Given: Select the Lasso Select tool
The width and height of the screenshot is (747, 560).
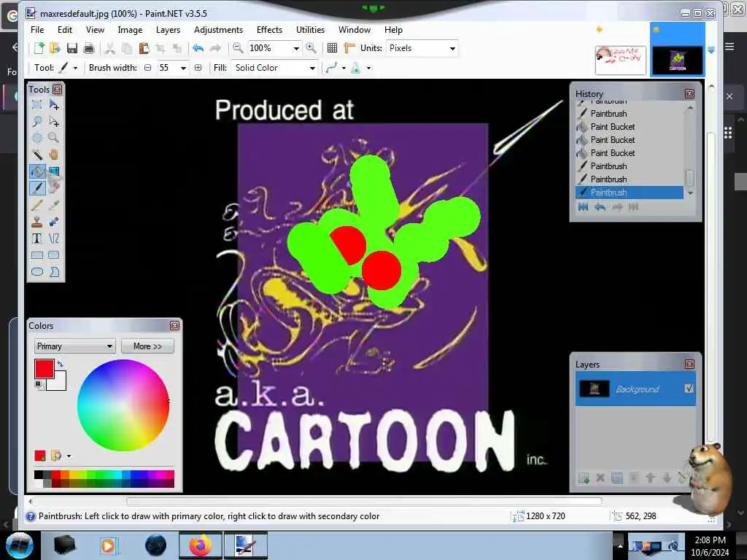Looking at the screenshot, I should pos(36,121).
